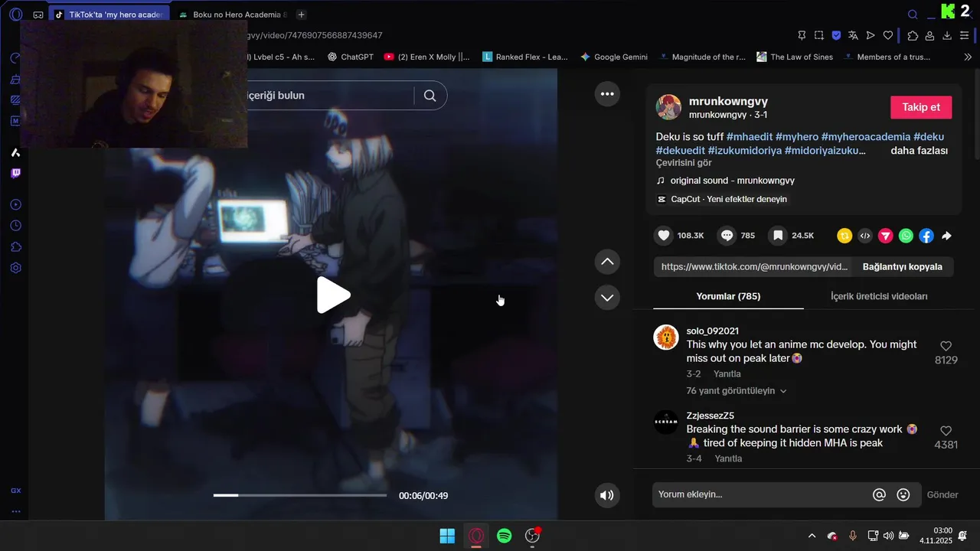Mute the video with the speaker button
The image size is (980, 551).
click(607, 495)
